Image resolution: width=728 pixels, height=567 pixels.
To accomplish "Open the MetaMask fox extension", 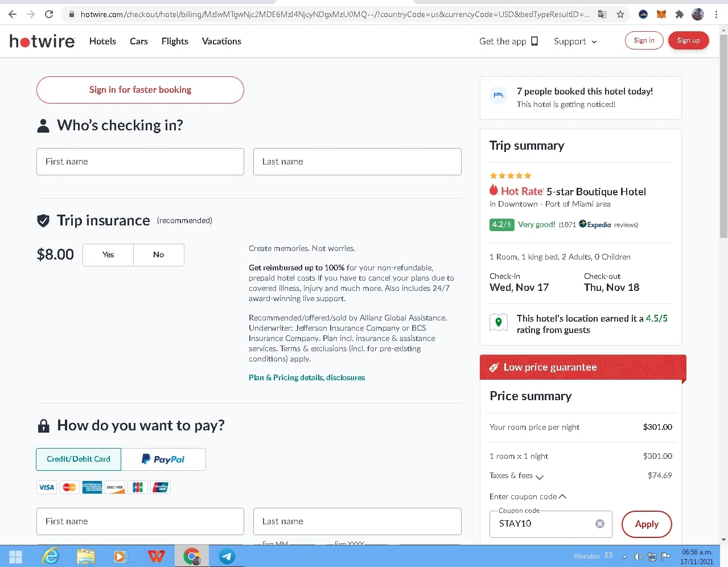I will (x=661, y=14).
